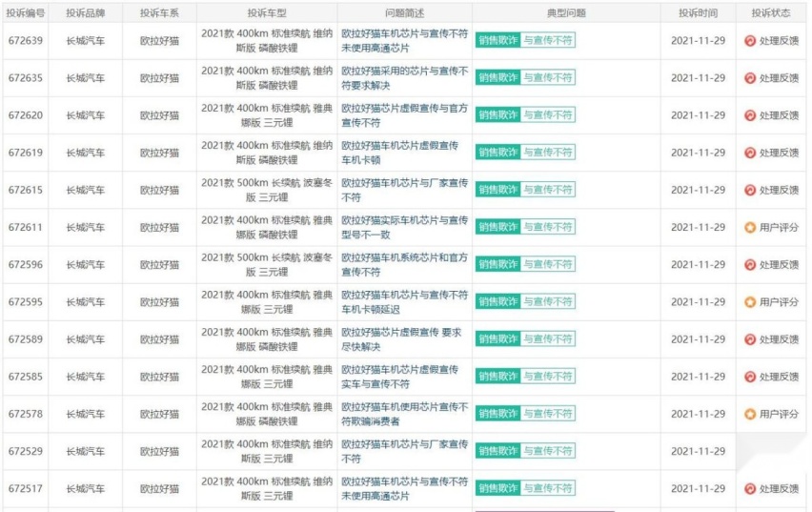The height and width of the screenshot is (512, 812).
Task: Open complaint summary 欧拉好猫车机系统芯片和官方宣传不符
Action: click(404, 264)
